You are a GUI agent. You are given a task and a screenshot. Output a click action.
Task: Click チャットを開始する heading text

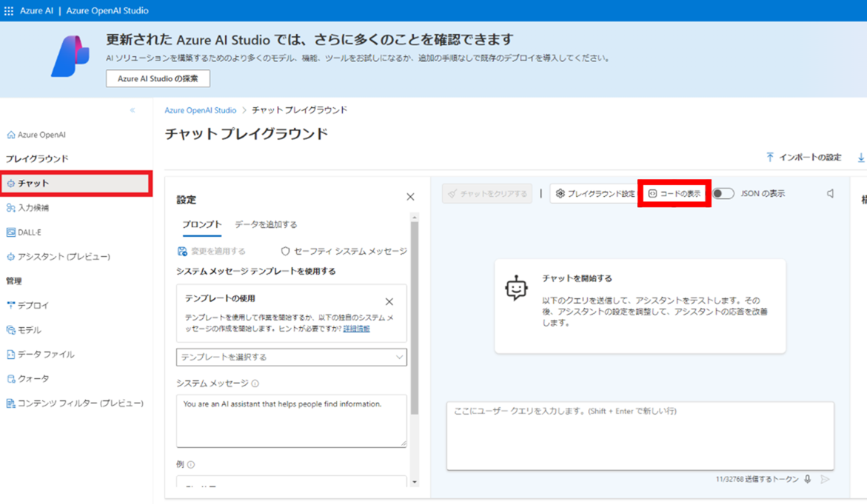pyautogui.click(x=577, y=278)
